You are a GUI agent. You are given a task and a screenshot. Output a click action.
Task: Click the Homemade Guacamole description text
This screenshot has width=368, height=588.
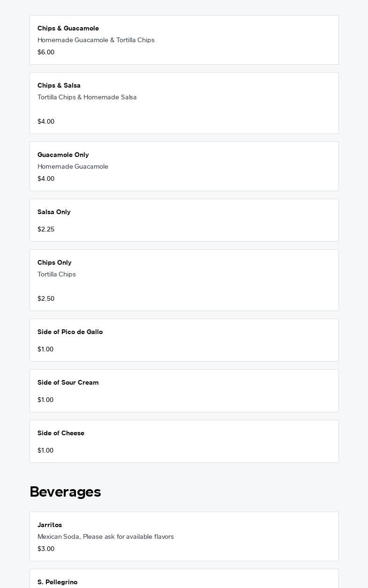(x=73, y=166)
